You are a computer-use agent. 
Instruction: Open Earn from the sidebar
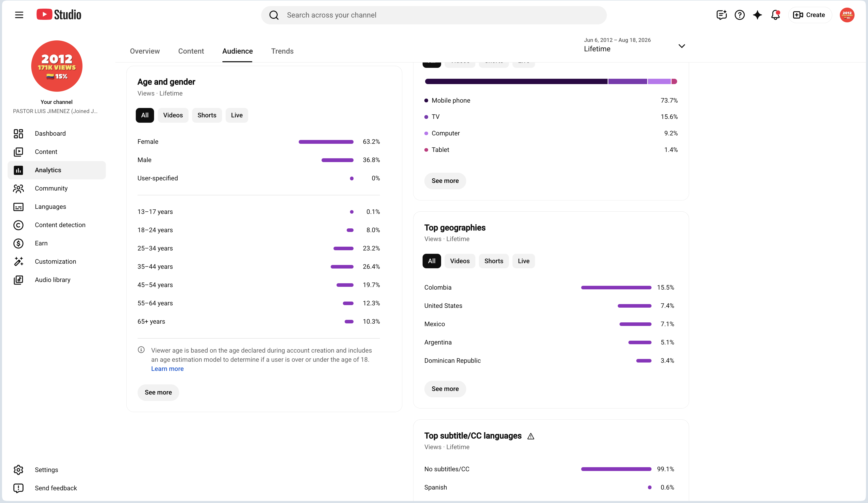(x=57, y=243)
